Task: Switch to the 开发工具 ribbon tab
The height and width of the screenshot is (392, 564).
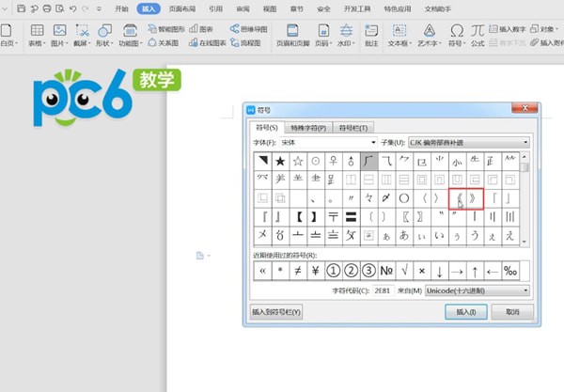Action: pyautogui.click(x=357, y=8)
